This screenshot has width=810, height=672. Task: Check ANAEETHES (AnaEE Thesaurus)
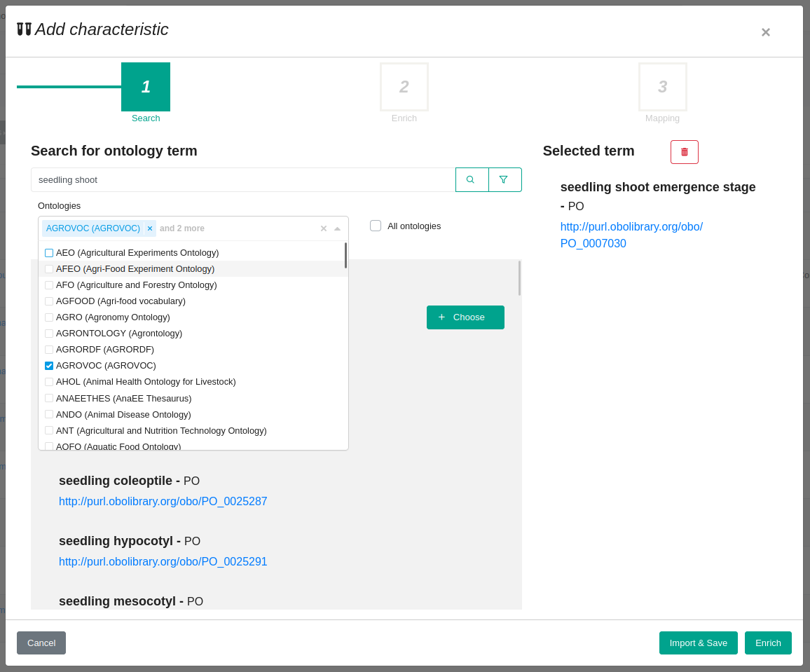pos(49,398)
